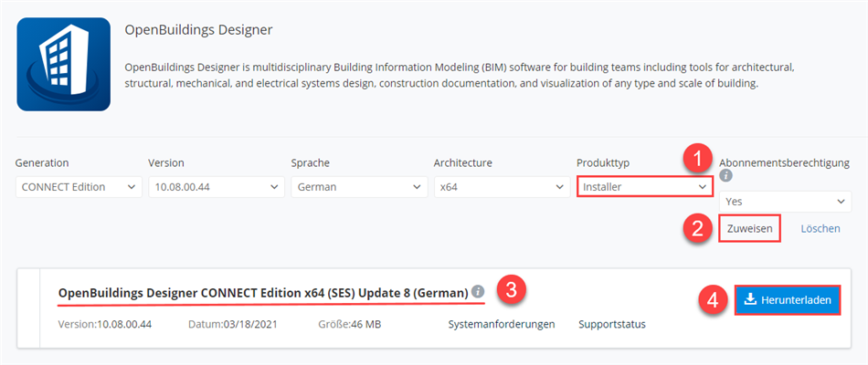The image size is (868, 365).
Task: Open the Produkttyp dropdown set to Installer
Action: click(x=645, y=187)
